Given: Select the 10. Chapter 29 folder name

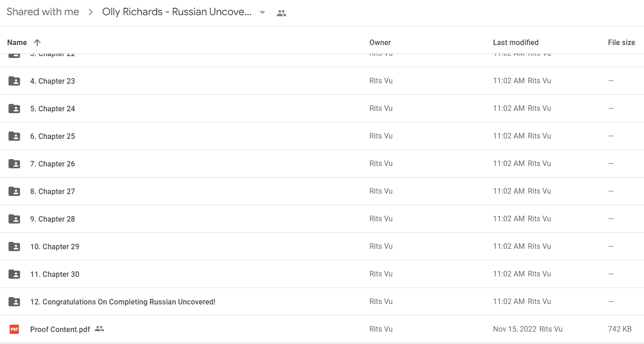Looking at the screenshot, I should pyautogui.click(x=55, y=247).
